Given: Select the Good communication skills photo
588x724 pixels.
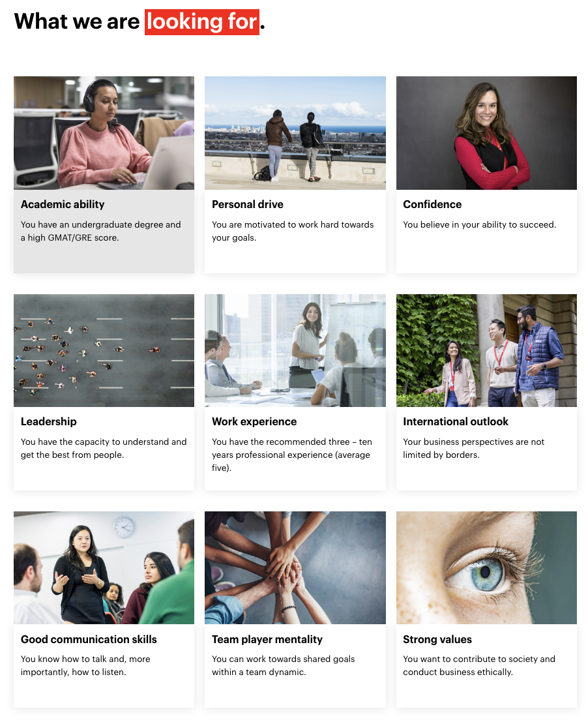Looking at the screenshot, I should coord(104,567).
